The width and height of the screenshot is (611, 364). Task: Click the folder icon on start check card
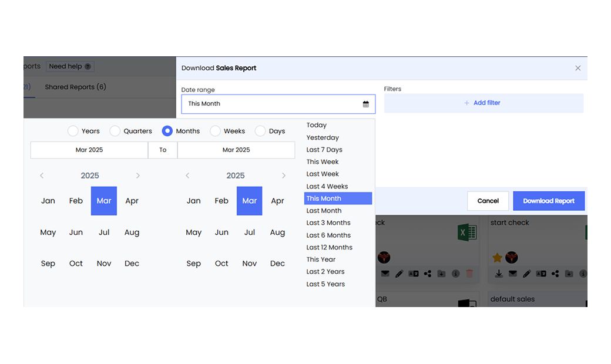tap(569, 274)
